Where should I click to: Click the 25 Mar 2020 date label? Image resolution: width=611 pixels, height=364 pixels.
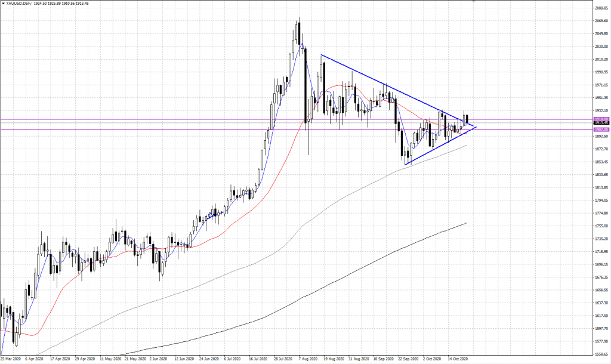tap(11, 359)
